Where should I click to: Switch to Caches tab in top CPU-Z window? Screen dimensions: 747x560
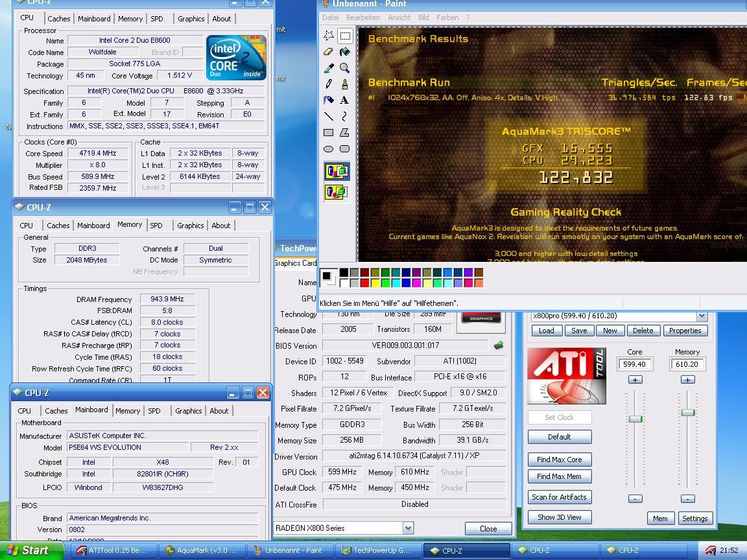[x=58, y=19]
